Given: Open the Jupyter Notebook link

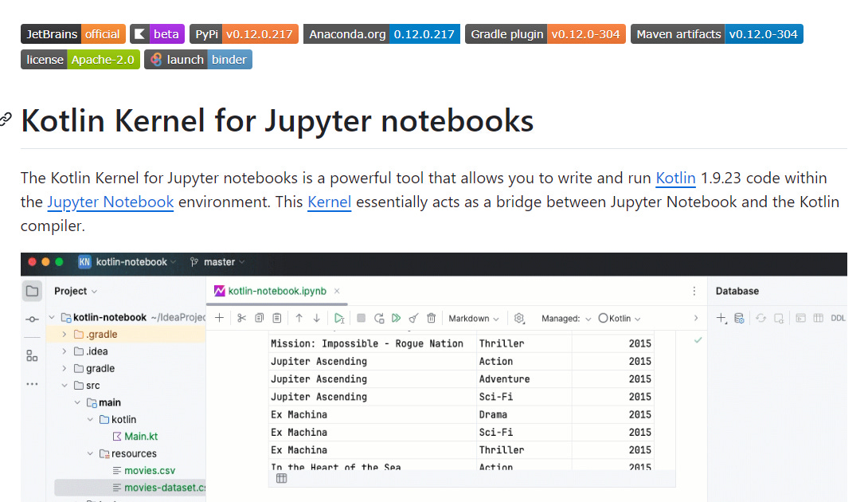Looking at the screenshot, I should [111, 202].
